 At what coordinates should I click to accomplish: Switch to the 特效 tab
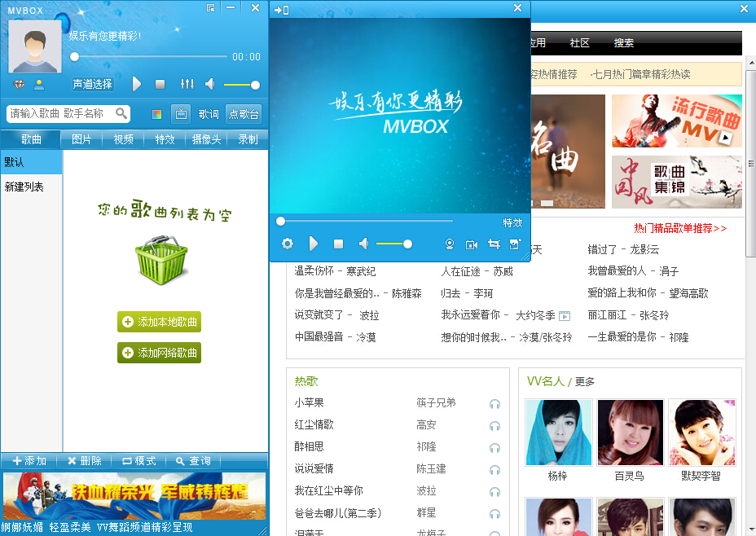(x=165, y=140)
